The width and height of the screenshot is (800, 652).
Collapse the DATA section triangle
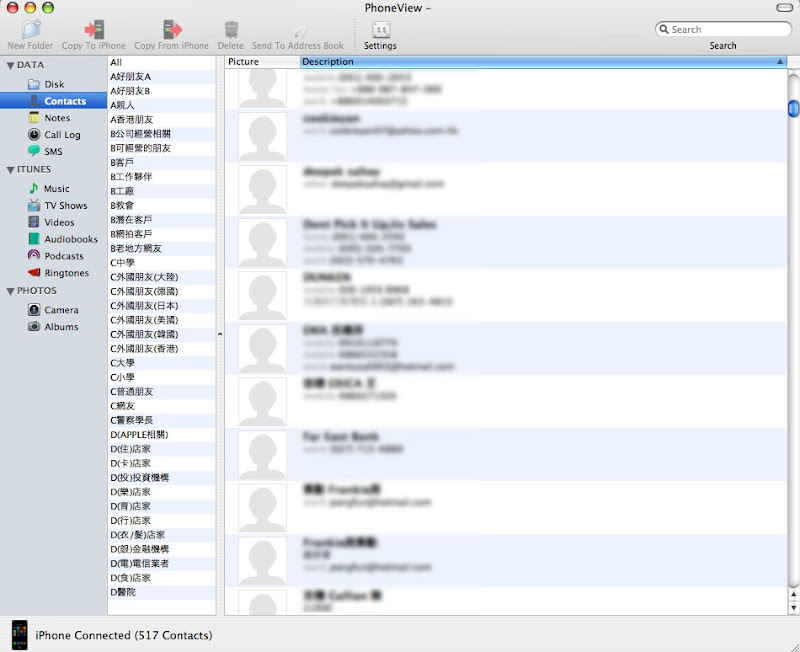pyautogui.click(x=10, y=66)
